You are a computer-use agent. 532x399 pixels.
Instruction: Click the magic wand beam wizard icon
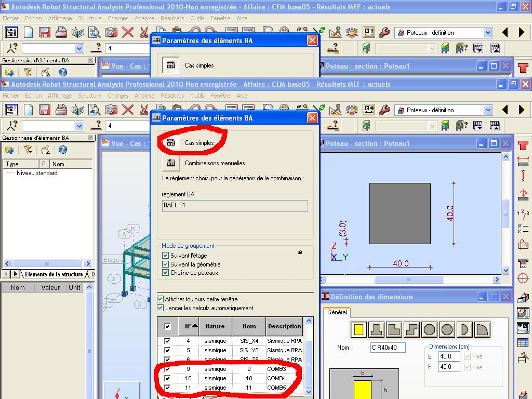click(x=523, y=357)
